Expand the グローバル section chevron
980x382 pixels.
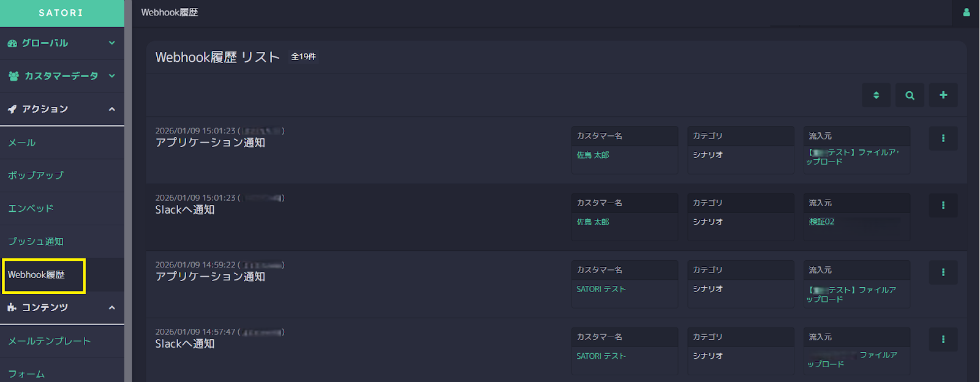(x=112, y=43)
